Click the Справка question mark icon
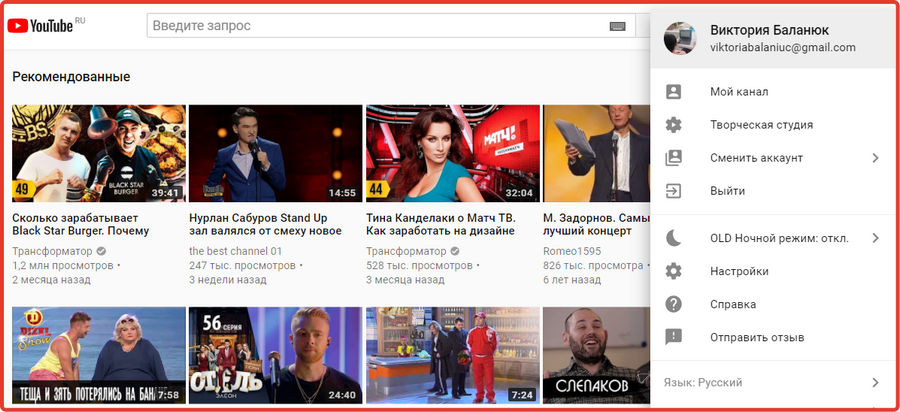 tap(673, 304)
